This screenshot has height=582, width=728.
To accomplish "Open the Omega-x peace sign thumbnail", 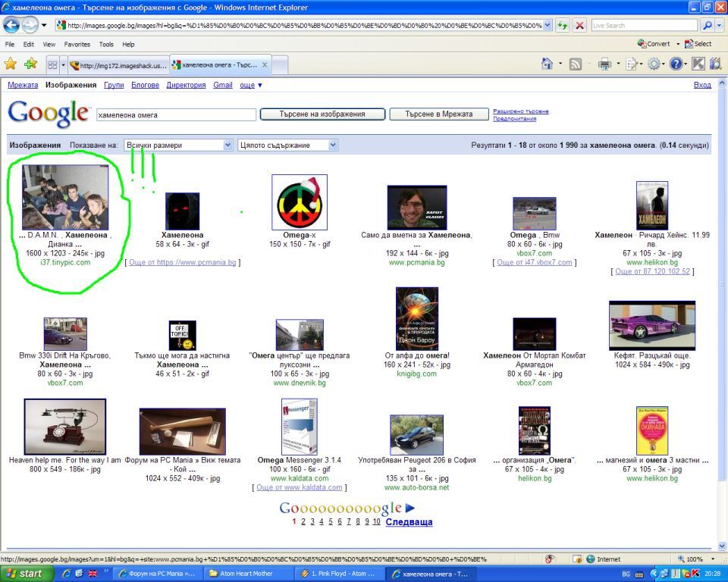I will tap(300, 202).
